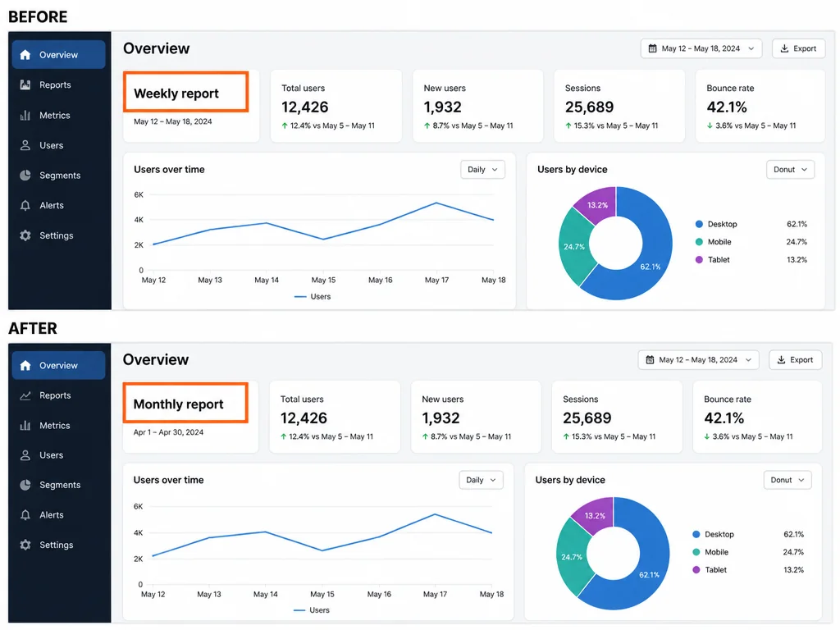Image resolution: width=840 pixels, height=630 pixels.
Task: Click the Apr 1 – Apr 30, 2024 date text
Action: (168, 431)
